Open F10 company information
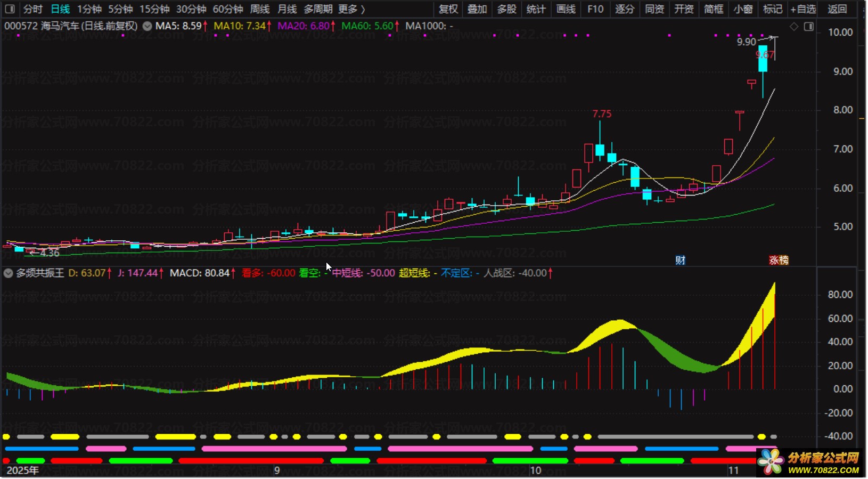The image size is (868, 479). tap(595, 9)
